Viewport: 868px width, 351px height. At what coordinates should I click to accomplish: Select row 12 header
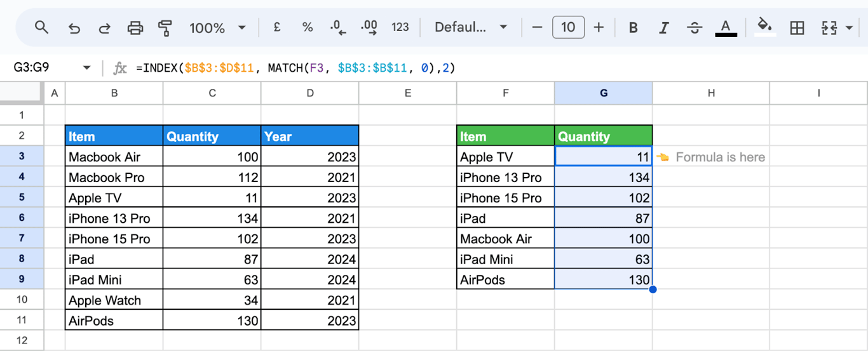click(22, 340)
